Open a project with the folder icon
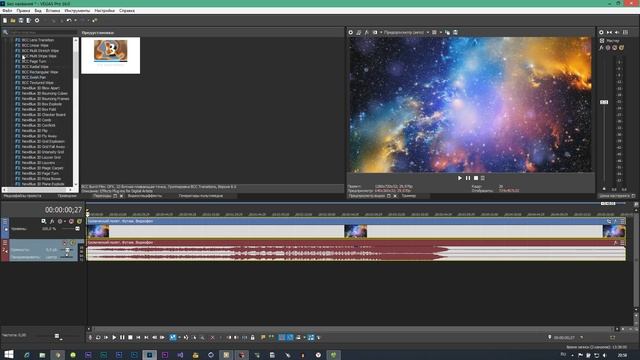The image size is (640, 360). 13,20
